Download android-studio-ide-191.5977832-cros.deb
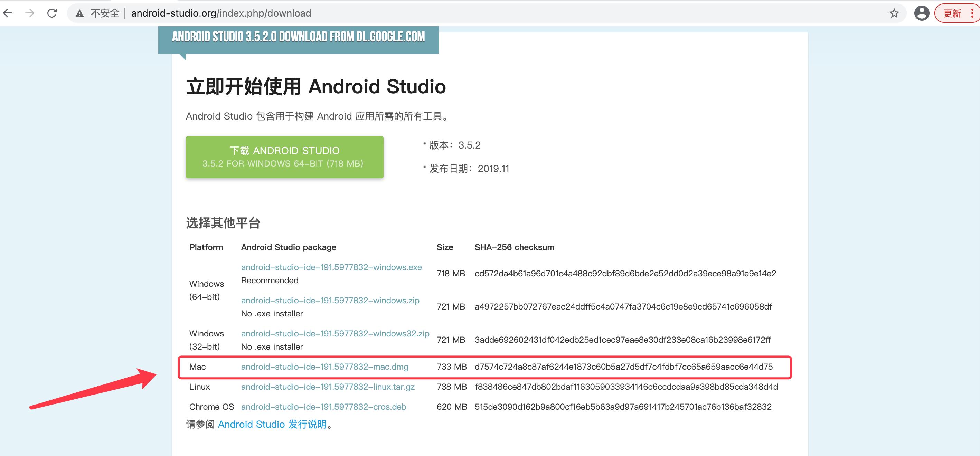980x456 pixels. (324, 407)
